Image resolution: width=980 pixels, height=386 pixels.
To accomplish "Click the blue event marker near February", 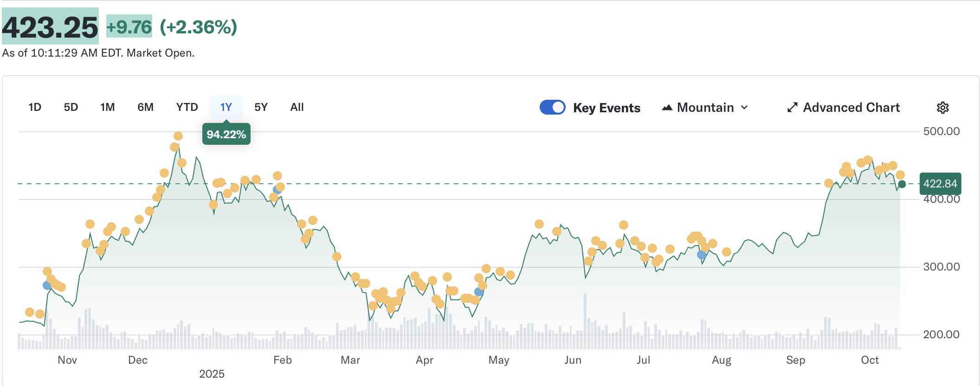I will [x=277, y=189].
